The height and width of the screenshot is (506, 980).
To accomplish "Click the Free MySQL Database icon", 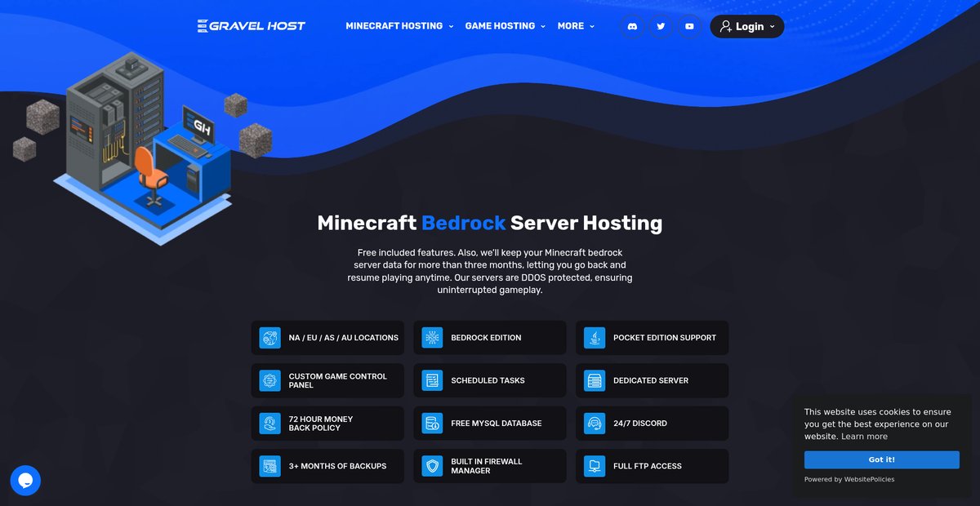I will 432,424.
